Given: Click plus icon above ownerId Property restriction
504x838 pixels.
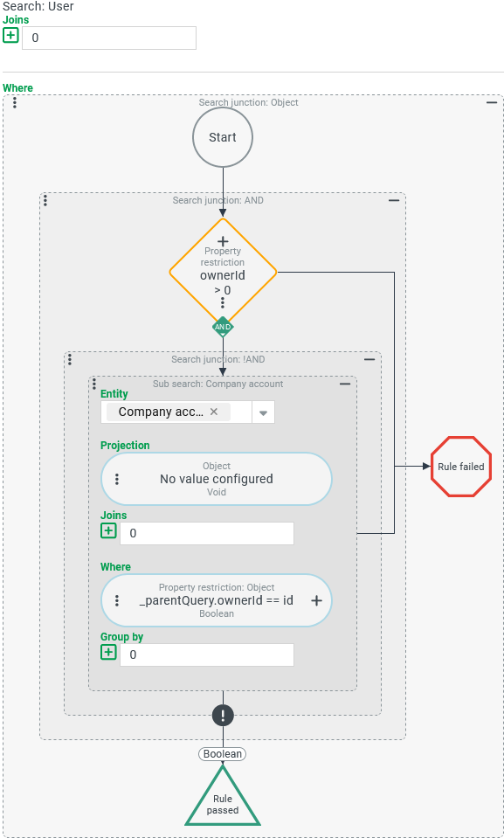Looking at the screenshot, I should coord(223,241).
